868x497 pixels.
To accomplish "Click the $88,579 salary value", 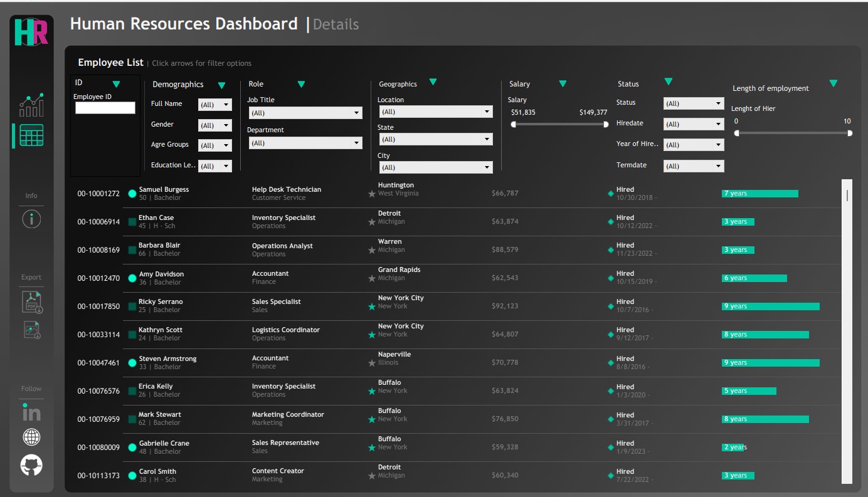I will 505,249.
